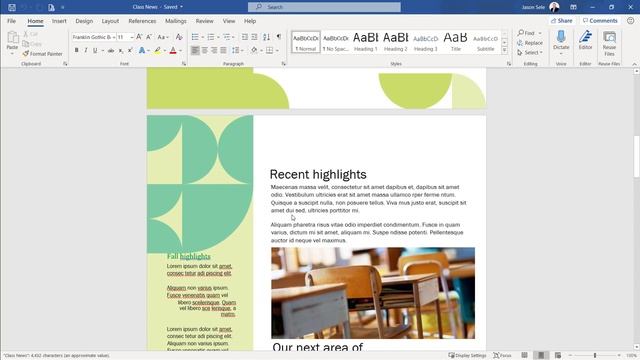This screenshot has height=360, width=640.
Task: Open the font name dropdown
Action: point(114,37)
